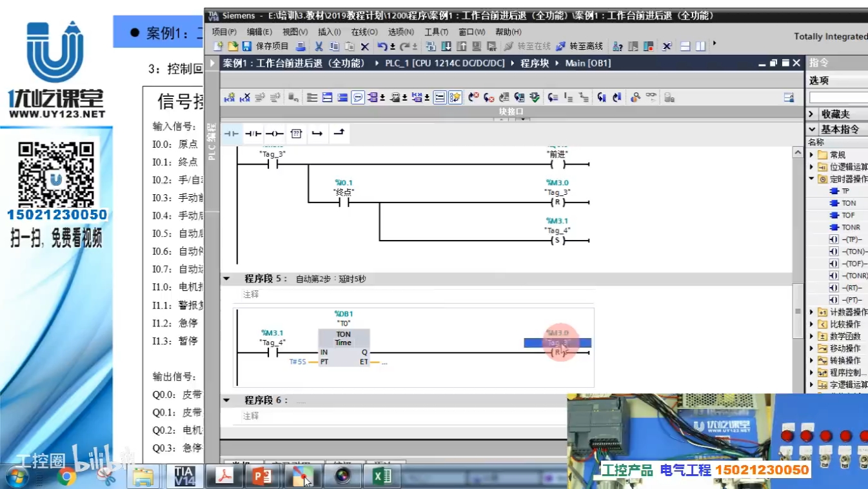Click the 转至离线 go offline button

[579, 46]
